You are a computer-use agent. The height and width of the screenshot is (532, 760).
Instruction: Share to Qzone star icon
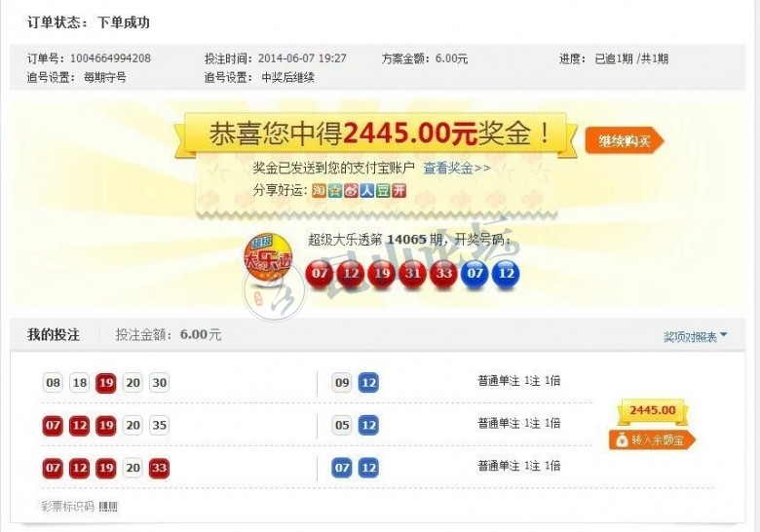pos(335,191)
